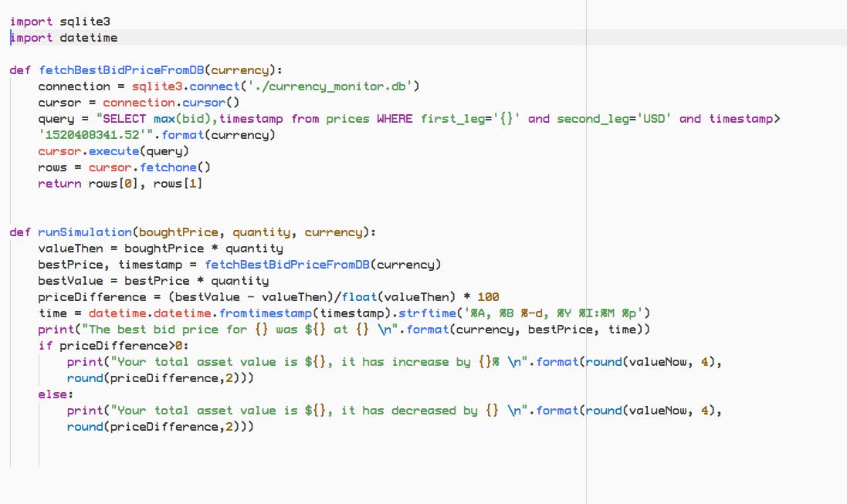847x504 pixels.
Task: Click on 'connection.cursor()' call
Action: pyautogui.click(x=171, y=102)
